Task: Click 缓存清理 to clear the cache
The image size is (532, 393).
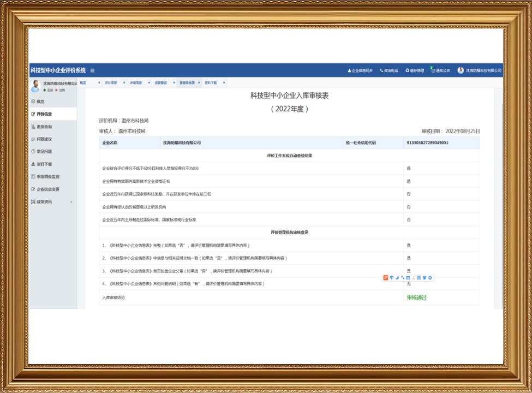Action: (x=414, y=70)
